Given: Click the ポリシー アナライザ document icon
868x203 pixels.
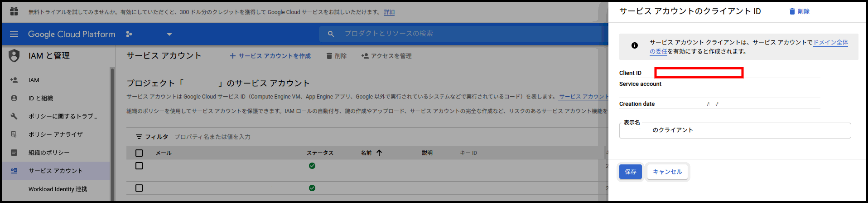Looking at the screenshot, I should tap(14, 134).
